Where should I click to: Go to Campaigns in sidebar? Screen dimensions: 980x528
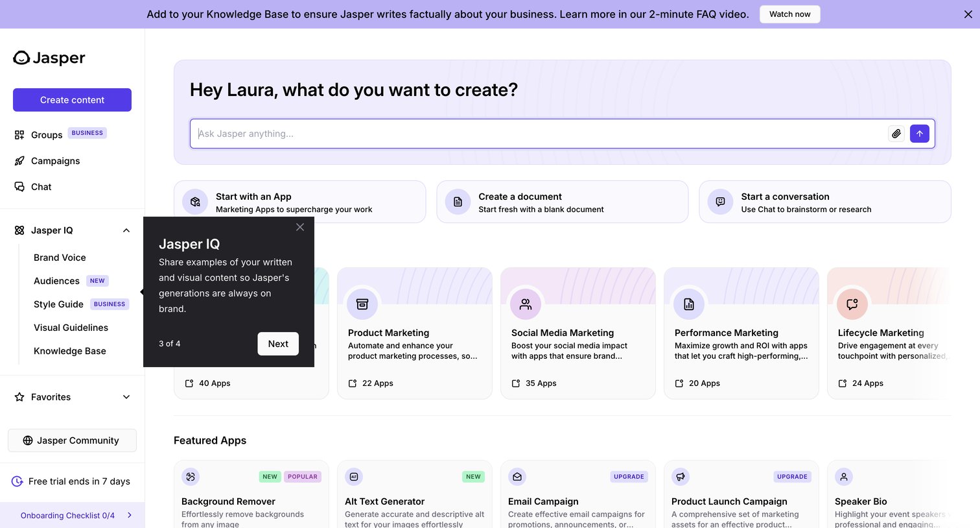pyautogui.click(x=55, y=161)
